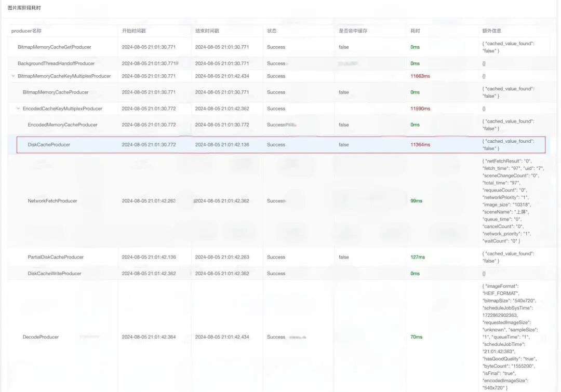The width and height of the screenshot is (561, 392).
Task: Click false cache-hit value in DiskCacheProducer row
Action: (344, 144)
